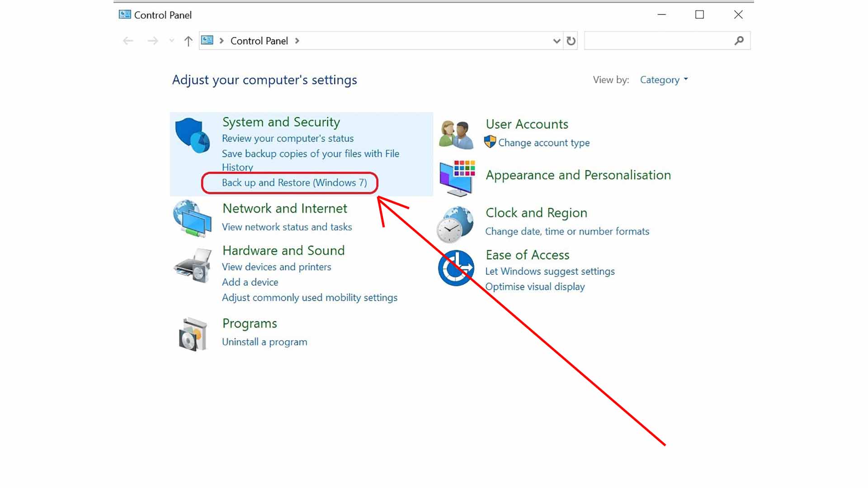Click the search magnifier icon
868x488 pixels.
[739, 41]
